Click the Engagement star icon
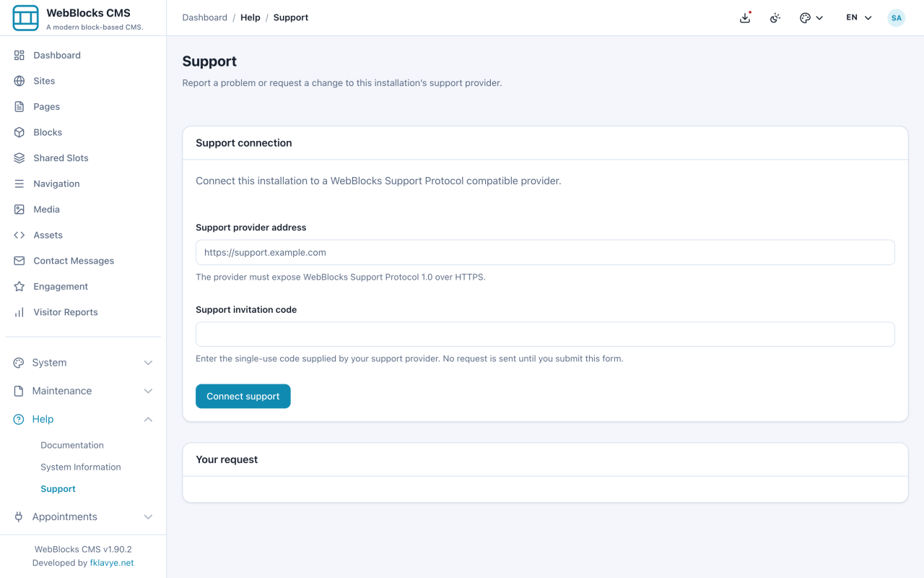The image size is (924, 578). (19, 286)
